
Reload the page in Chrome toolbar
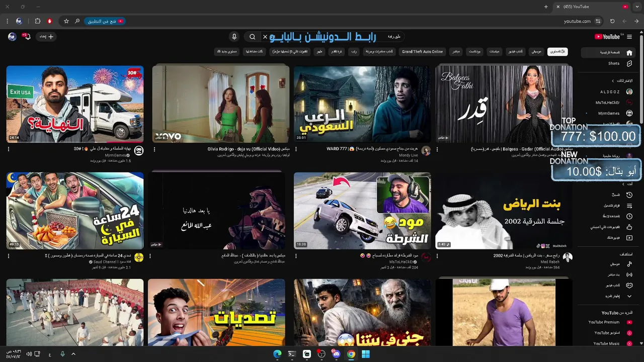(x=612, y=21)
